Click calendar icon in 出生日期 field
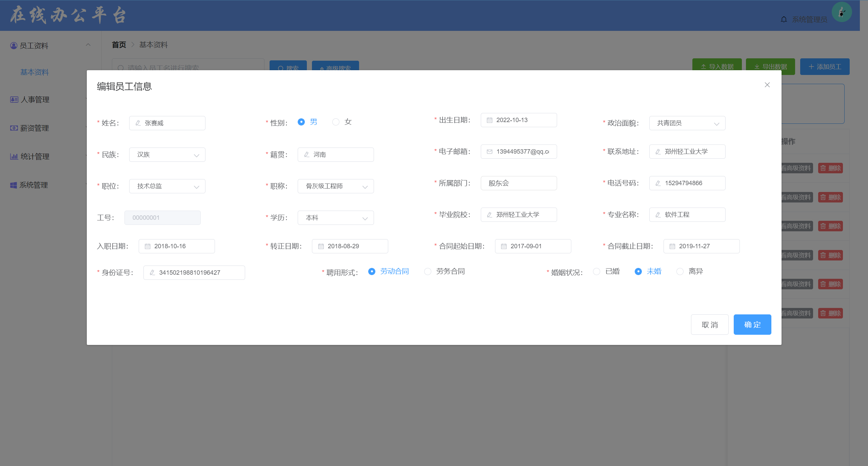This screenshot has width=868, height=466. point(489,120)
